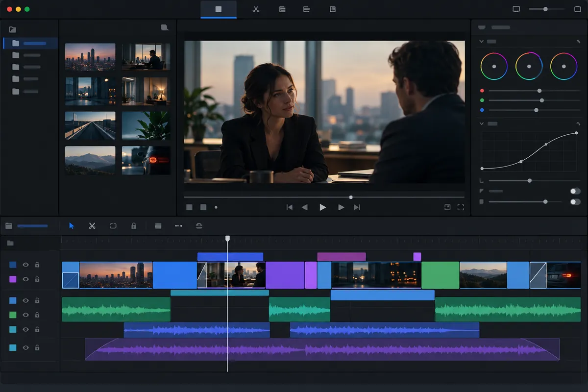Step one frame forward in the viewer
This screenshot has height=392, width=588.
coord(341,207)
